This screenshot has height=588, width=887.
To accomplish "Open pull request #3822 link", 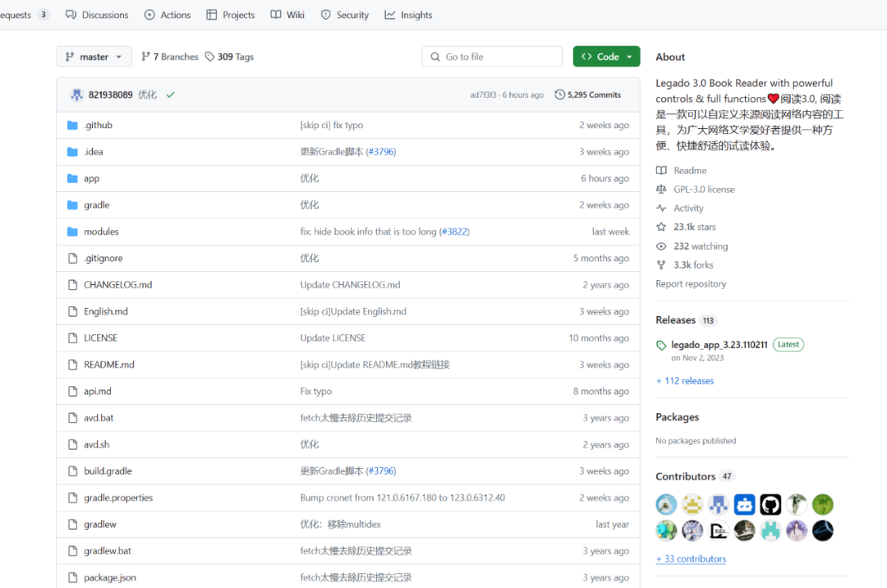I will point(454,232).
